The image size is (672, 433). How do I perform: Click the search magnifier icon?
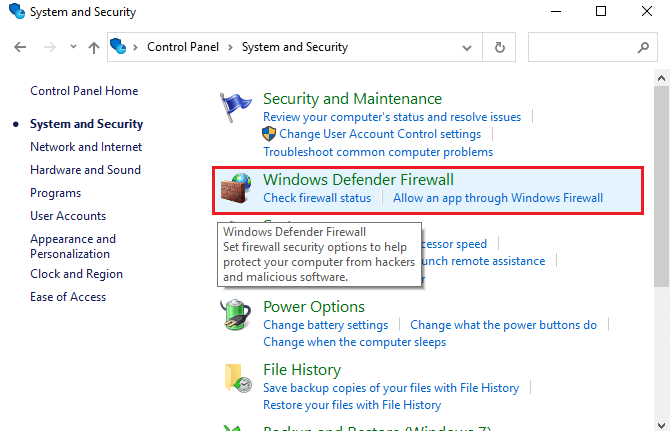(x=643, y=47)
